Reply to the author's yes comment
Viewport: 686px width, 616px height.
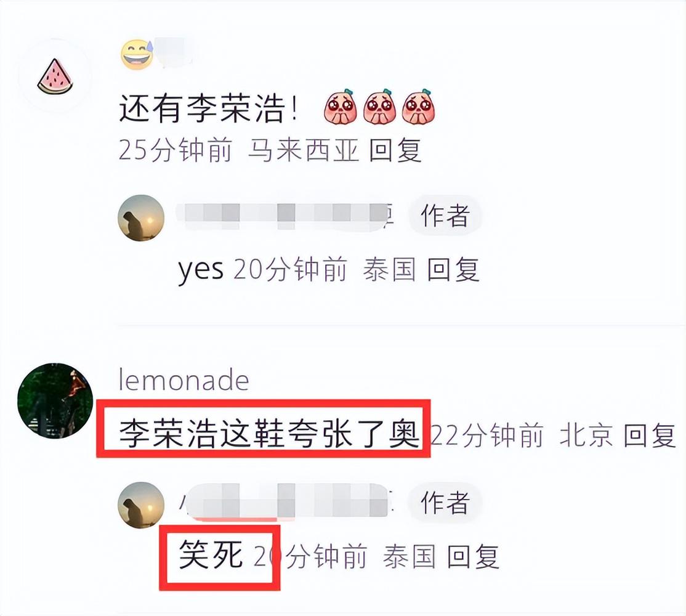coord(453,269)
